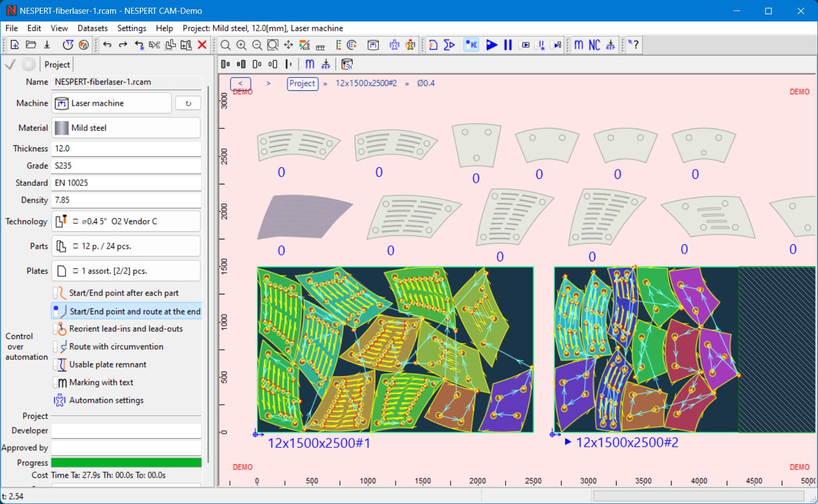Click the Thickness 12.0 field
This screenshot has width=818, height=504.
[126, 149]
